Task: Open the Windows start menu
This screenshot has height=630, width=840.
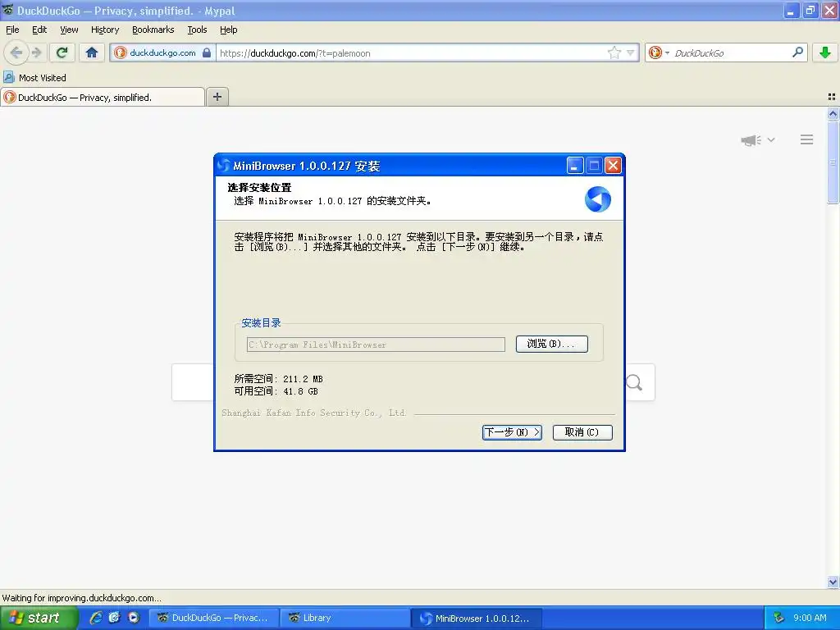Action: click(39, 618)
